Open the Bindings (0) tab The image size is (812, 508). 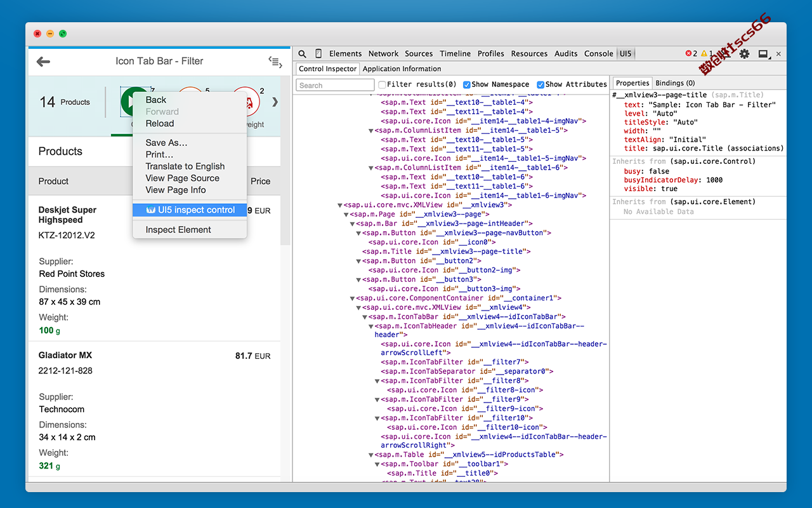pos(675,83)
